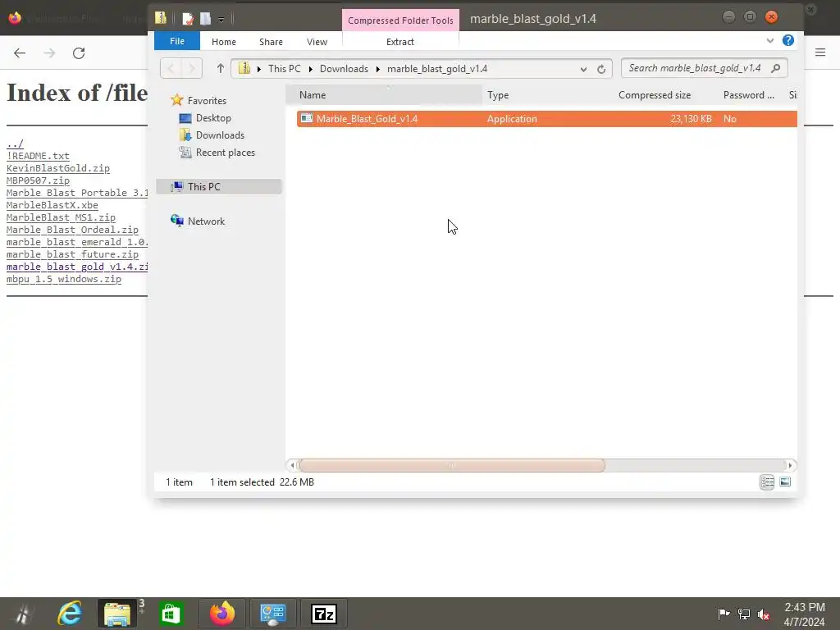Open 7-Zip from the taskbar
This screenshot has height=630, width=840.
(x=324, y=614)
